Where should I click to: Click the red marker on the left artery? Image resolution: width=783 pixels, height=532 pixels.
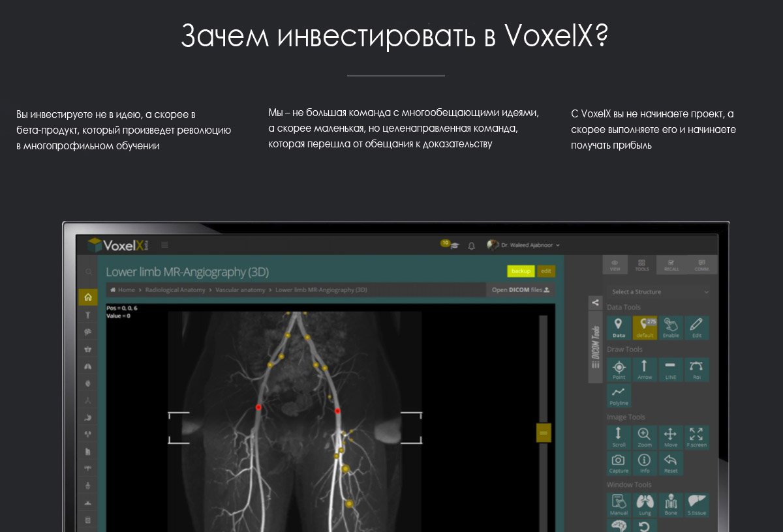[x=258, y=407]
